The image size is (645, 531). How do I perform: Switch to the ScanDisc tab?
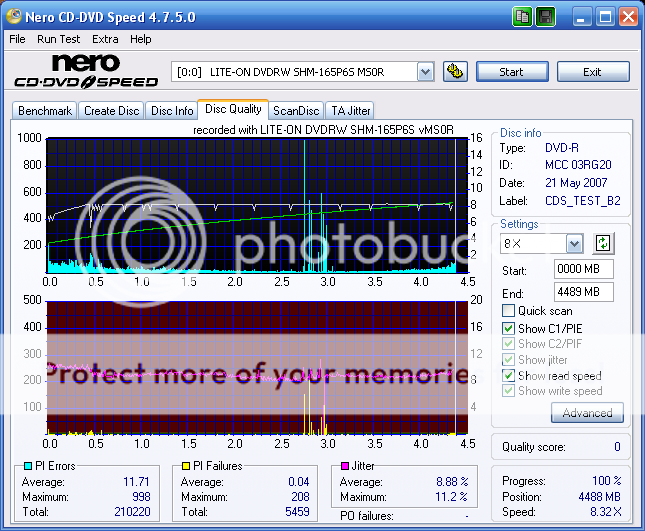pos(296,111)
